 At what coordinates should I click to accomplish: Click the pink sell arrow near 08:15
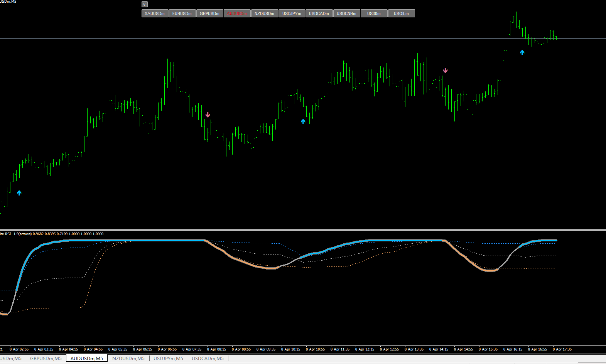tap(208, 115)
